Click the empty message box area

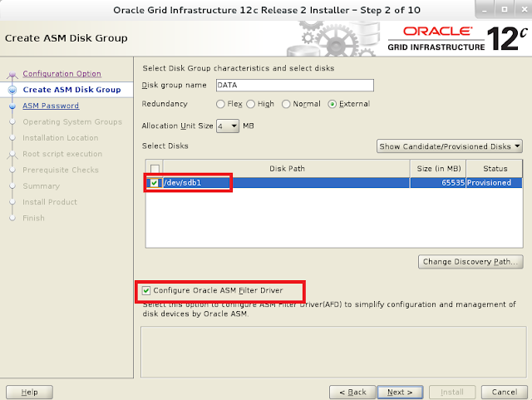pyautogui.click(x=333, y=352)
